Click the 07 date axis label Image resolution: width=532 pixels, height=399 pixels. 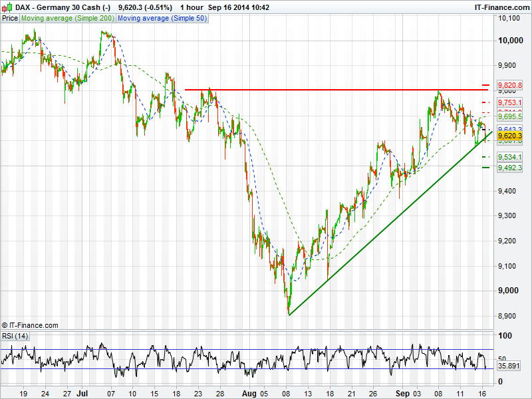click(x=111, y=394)
